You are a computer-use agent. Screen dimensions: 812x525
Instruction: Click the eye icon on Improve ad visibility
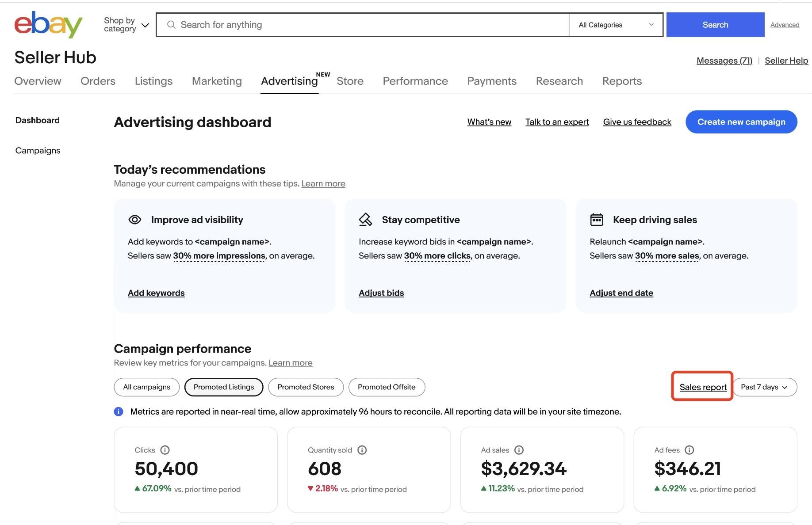pyautogui.click(x=134, y=220)
